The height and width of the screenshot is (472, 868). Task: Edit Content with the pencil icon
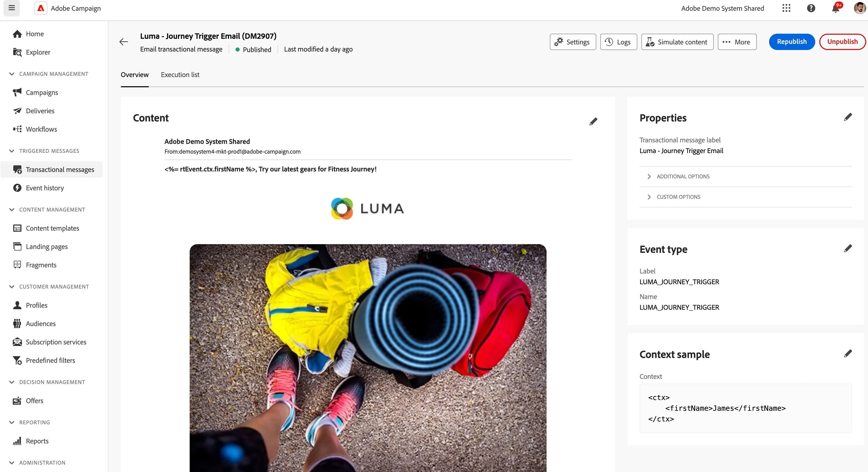pos(593,121)
